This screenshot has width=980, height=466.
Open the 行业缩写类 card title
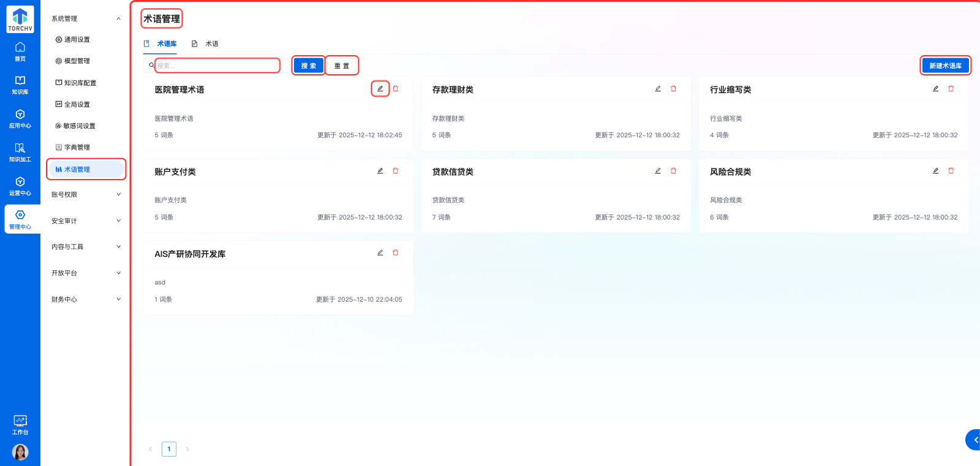coord(730,90)
